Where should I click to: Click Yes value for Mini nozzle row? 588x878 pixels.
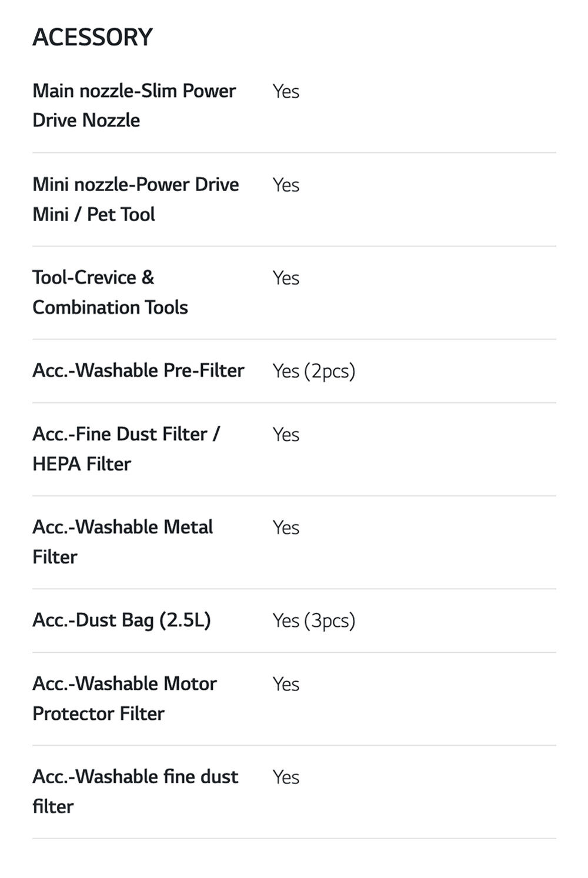click(286, 185)
